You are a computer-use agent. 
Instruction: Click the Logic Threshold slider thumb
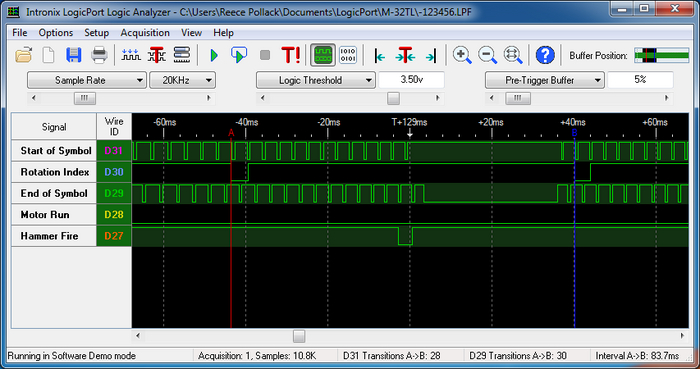[x=393, y=98]
